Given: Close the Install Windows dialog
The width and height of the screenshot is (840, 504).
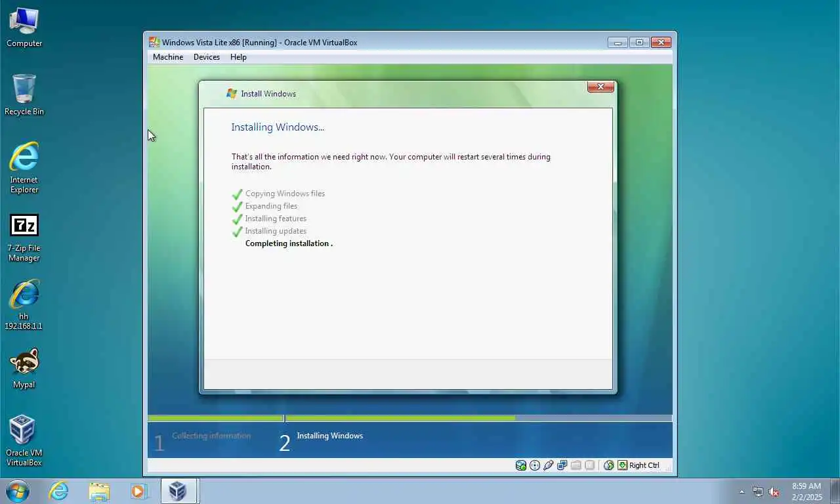Looking at the screenshot, I should [x=600, y=87].
